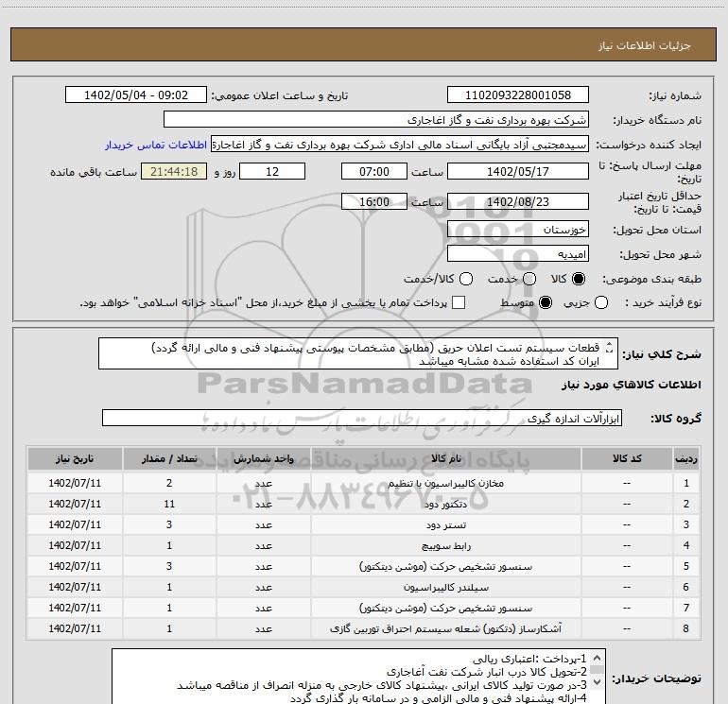Click the buyer notes scroll up arrow

click(x=598, y=658)
